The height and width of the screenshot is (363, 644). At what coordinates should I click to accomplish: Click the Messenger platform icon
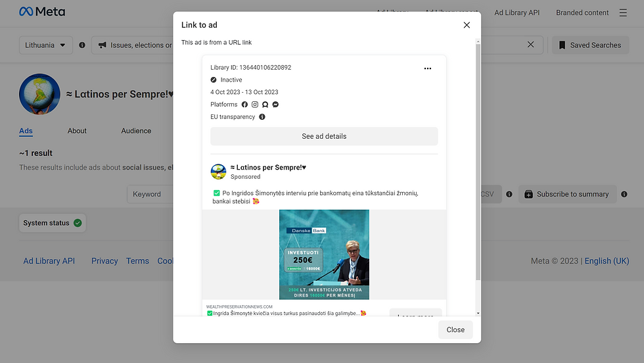click(x=275, y=105)
